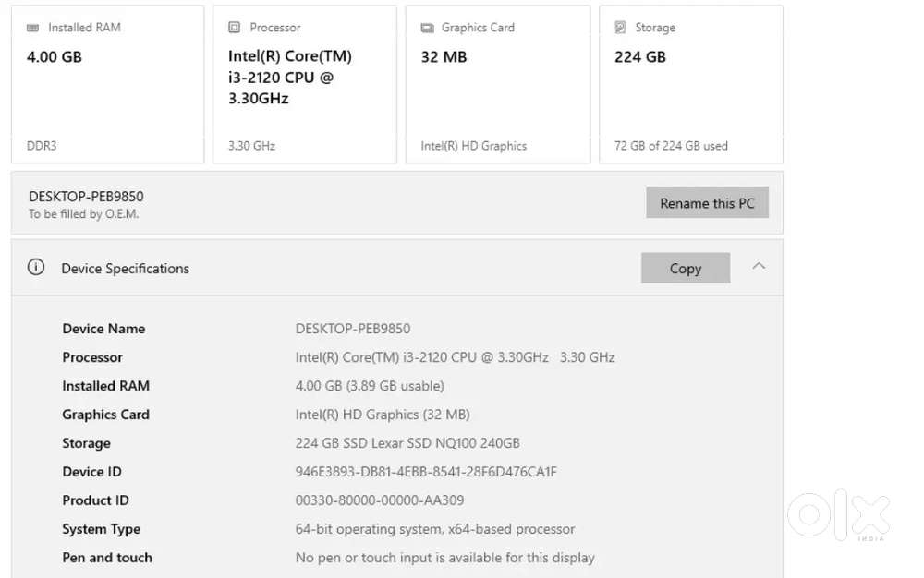Click the Processor chip icon

point(234,27)
